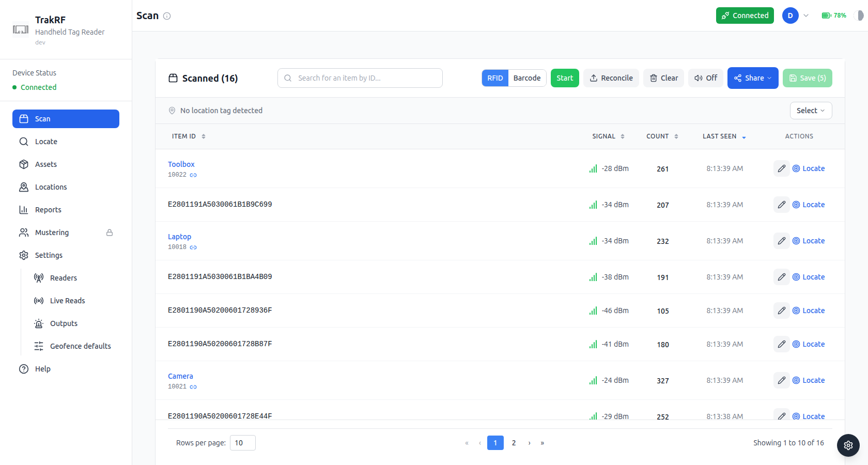Image resolution: width=868 pixels, height=465 pixels.
Task: Click the user avatar D
Action: coord(790,16)
